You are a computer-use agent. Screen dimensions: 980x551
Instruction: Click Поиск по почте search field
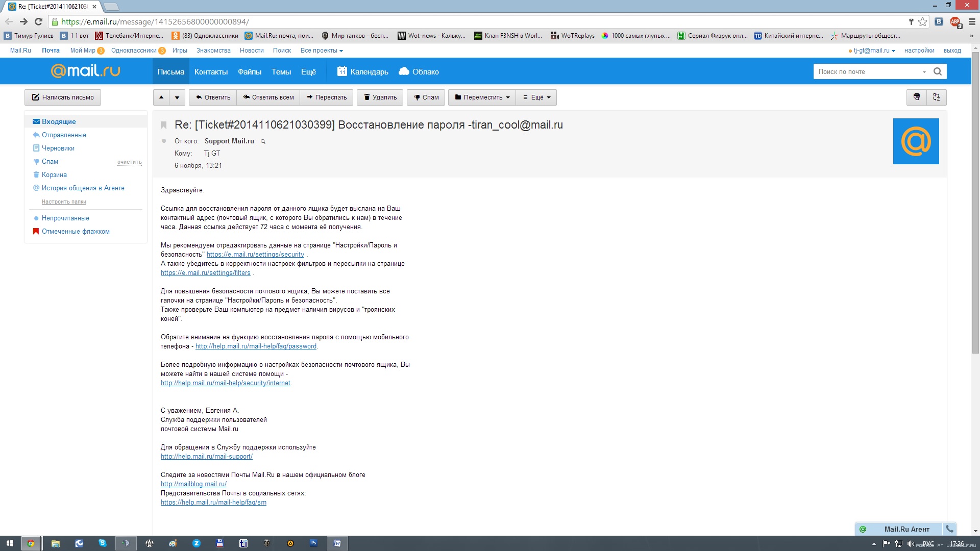click(868, 71)
